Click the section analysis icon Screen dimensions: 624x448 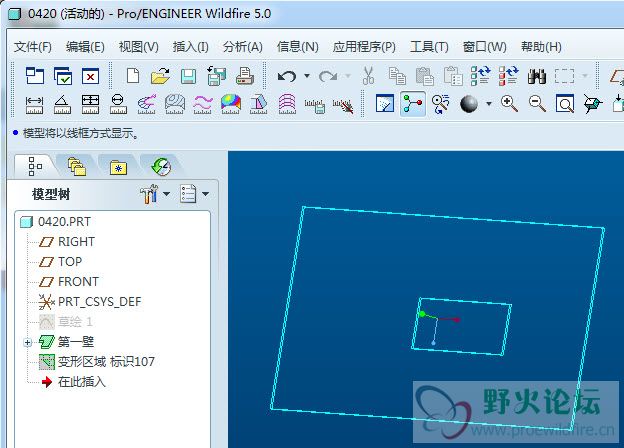(x=175, y=104)
